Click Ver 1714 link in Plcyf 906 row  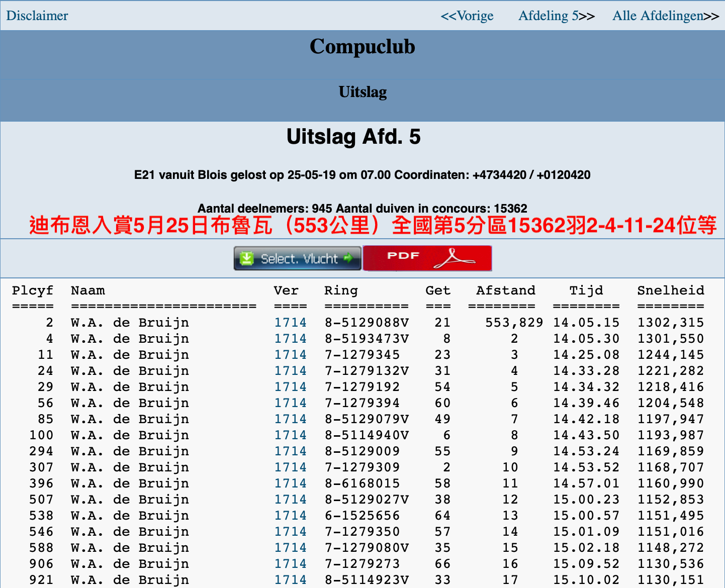pos(291,564)
